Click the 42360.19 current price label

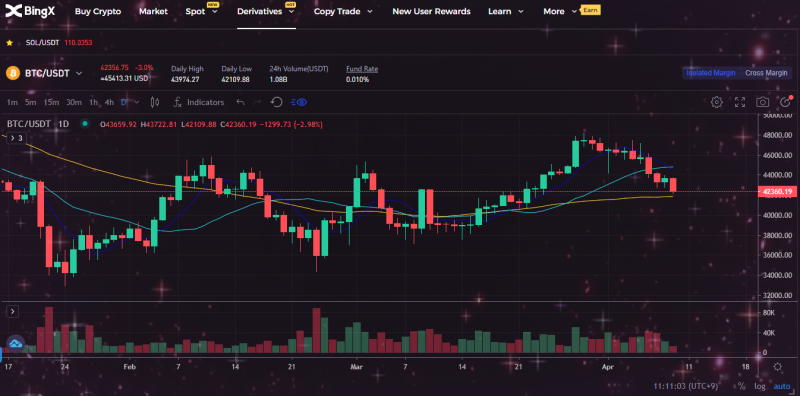pos(778,192)
